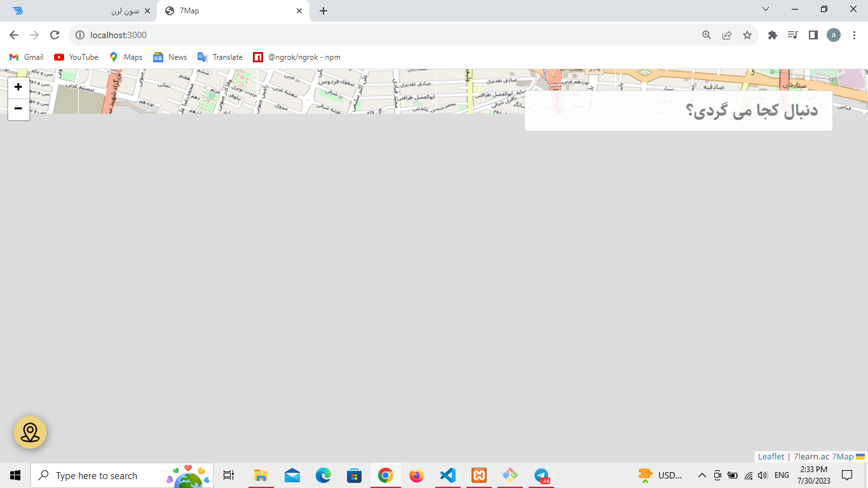Switch ENG input language
Image resolution: width=868 pixels, height=488 pixels.
(782, 475)
